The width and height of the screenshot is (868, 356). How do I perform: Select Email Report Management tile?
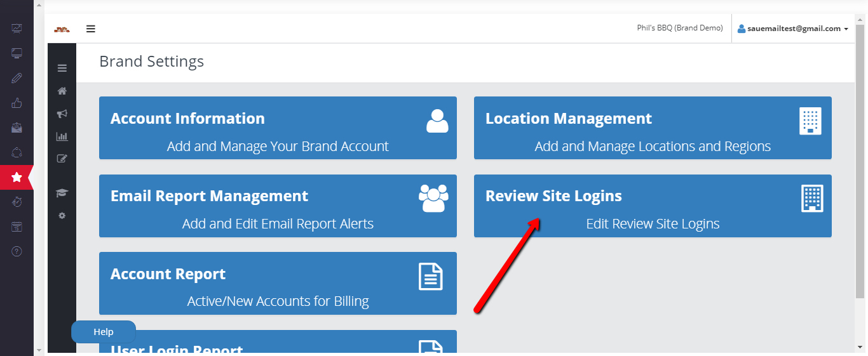coord(278,206)
